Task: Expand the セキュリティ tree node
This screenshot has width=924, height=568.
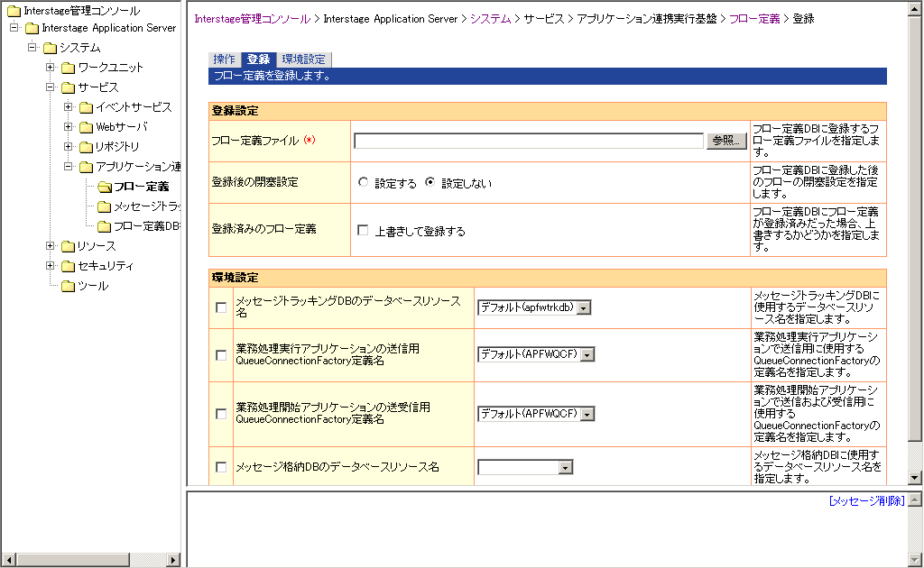Action: [x=51, y=265]
